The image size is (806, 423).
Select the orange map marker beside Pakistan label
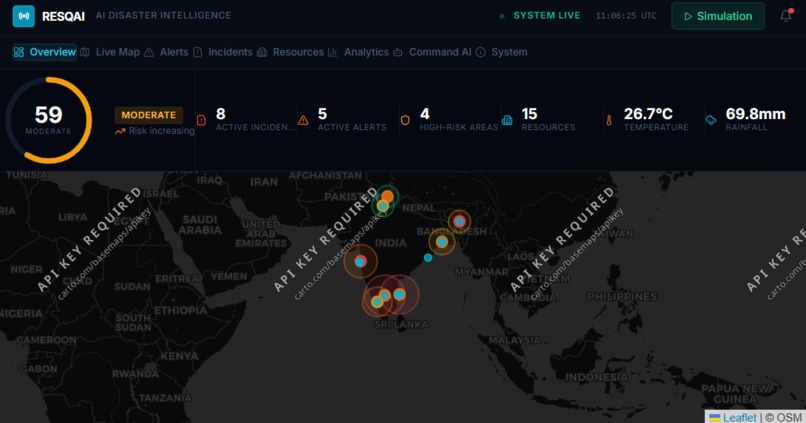(388, 196)
